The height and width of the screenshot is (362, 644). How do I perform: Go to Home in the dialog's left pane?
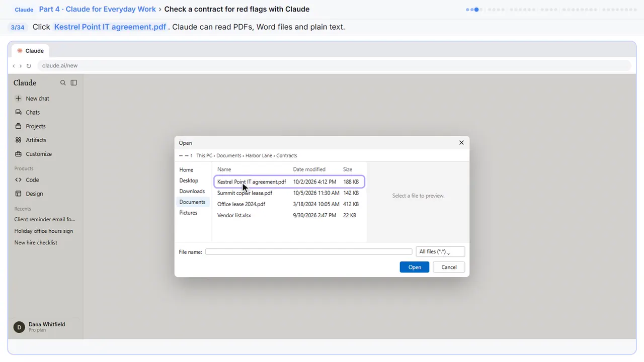[186, 170]
